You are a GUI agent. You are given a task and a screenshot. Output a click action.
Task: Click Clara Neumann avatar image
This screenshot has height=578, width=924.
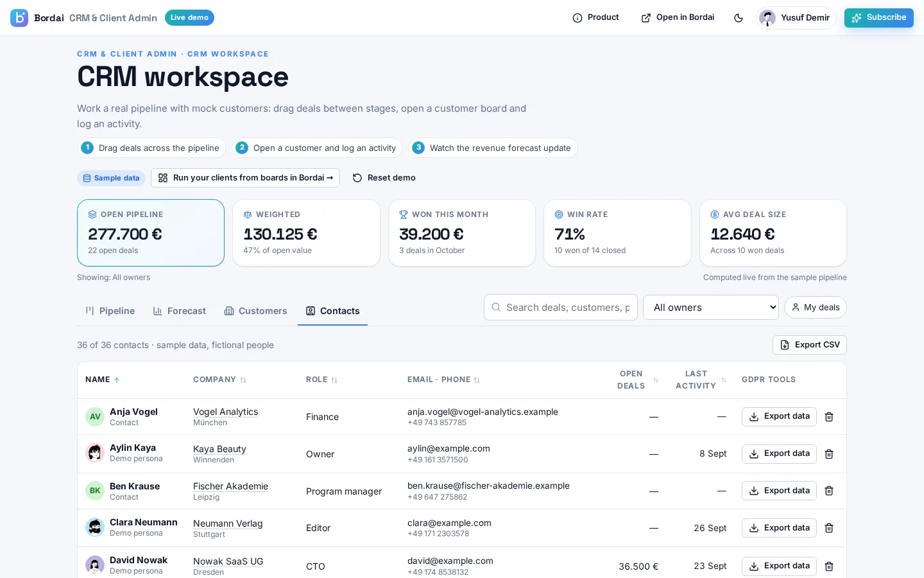tap(95, 527)
